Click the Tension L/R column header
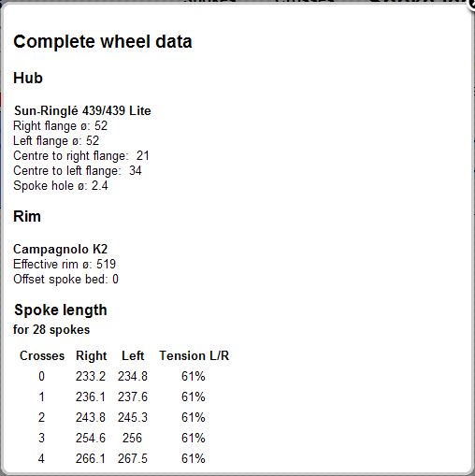This screenshot has height=476, width=475. (x=194, y=355)
